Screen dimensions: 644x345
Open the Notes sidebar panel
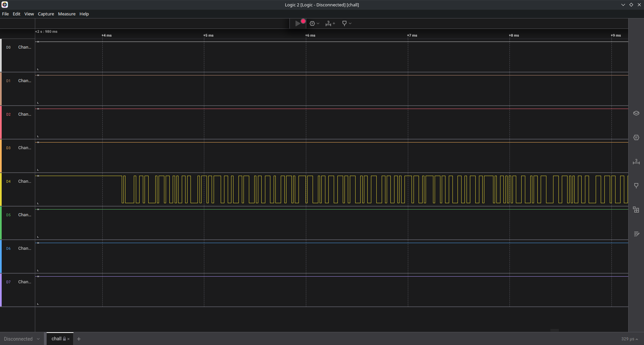tap(636, 234)
